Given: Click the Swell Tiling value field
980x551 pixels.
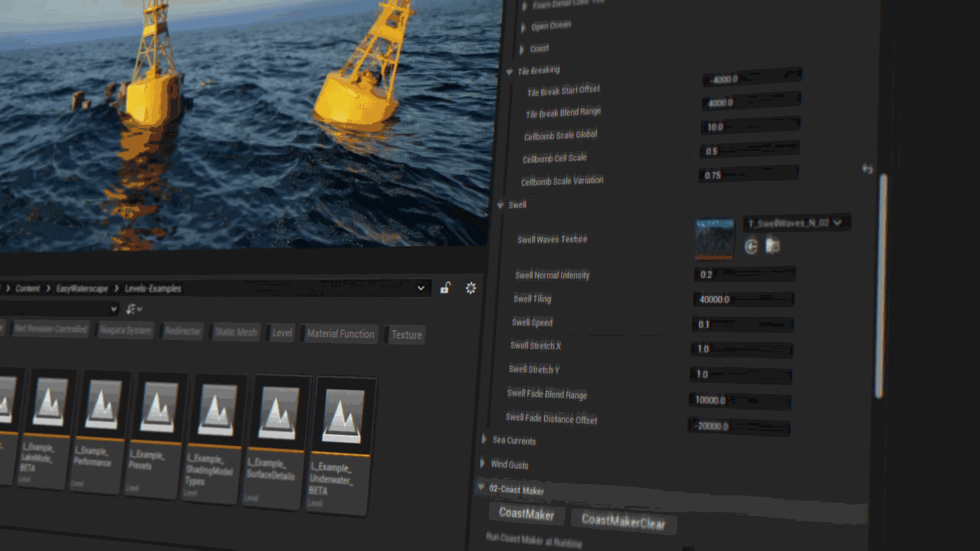Looking at the screenshot, I should 744,299.
